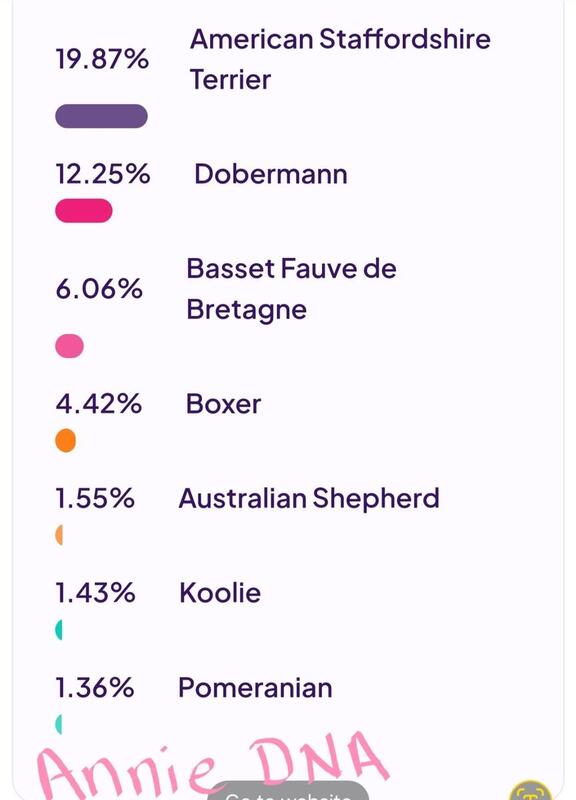This screenshot has width=576, height=800.
Task: Open the Dobermann breed label
Action: tap(271, 174)
